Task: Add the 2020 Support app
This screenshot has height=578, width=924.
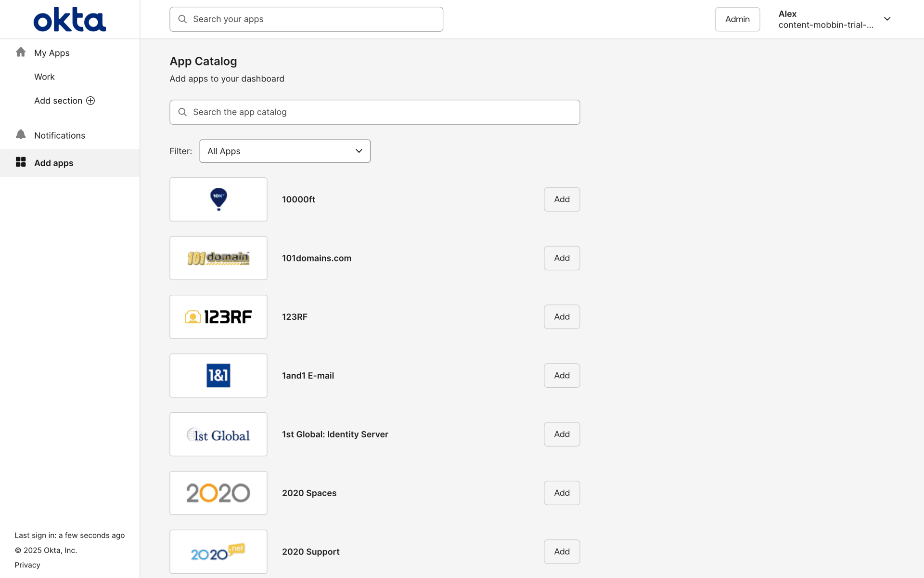Action: (562, 552)
